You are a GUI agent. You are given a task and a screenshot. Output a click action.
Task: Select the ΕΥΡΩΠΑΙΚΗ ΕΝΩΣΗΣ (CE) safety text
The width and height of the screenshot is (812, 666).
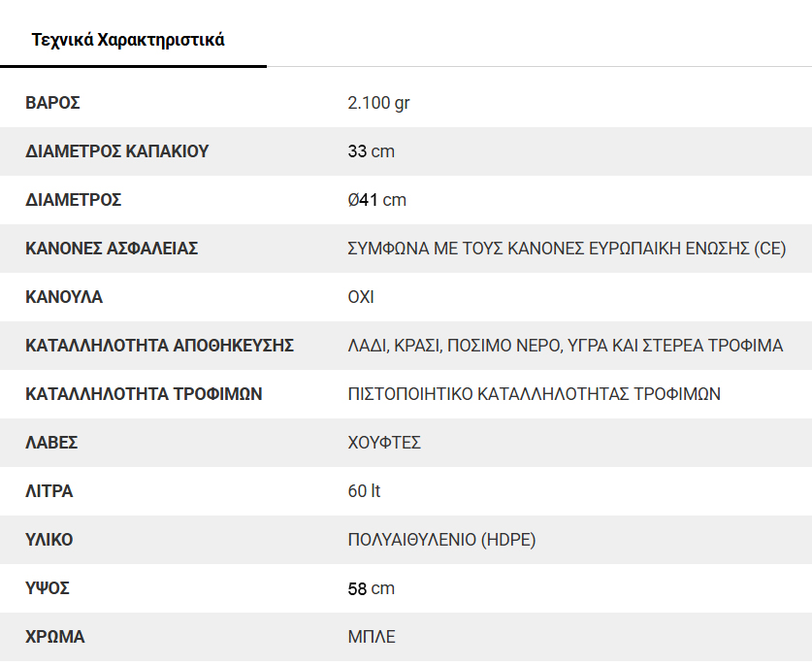click(687, 249)
